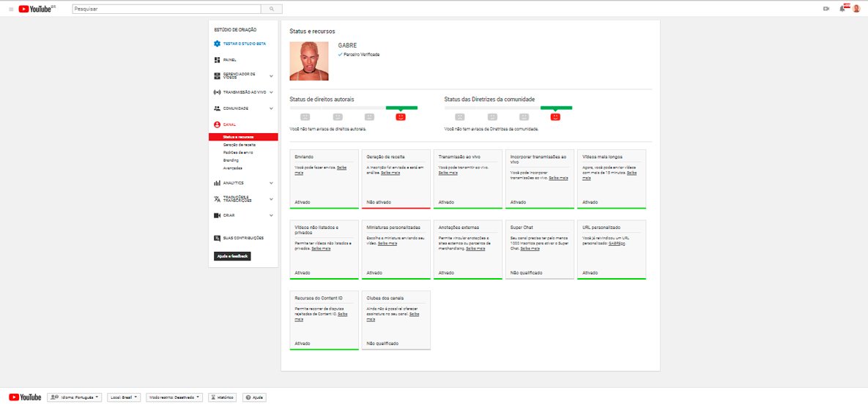Click the Analytics bar chart icon
The width and height of the screenshot is (868, 404).
[217, 183]
